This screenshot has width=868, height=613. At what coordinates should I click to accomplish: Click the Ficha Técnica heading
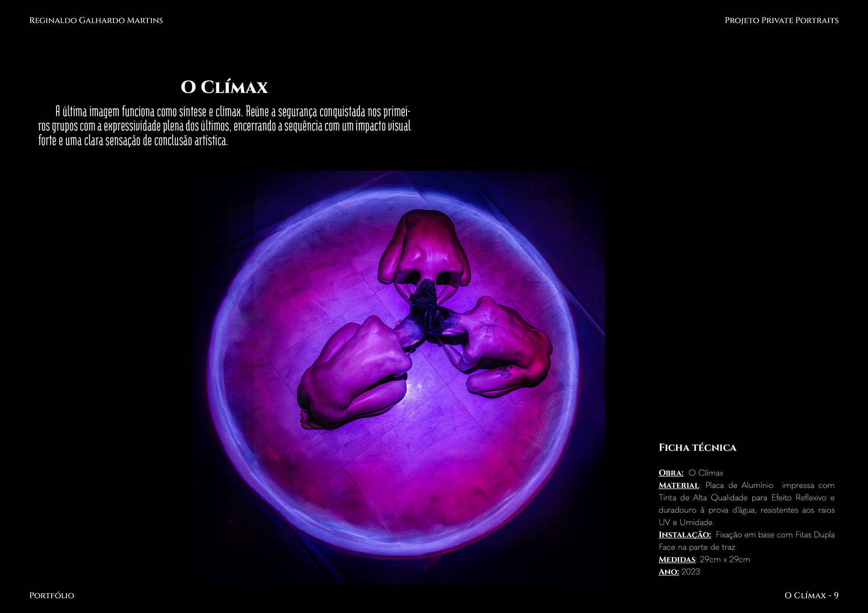click(697, 448)
